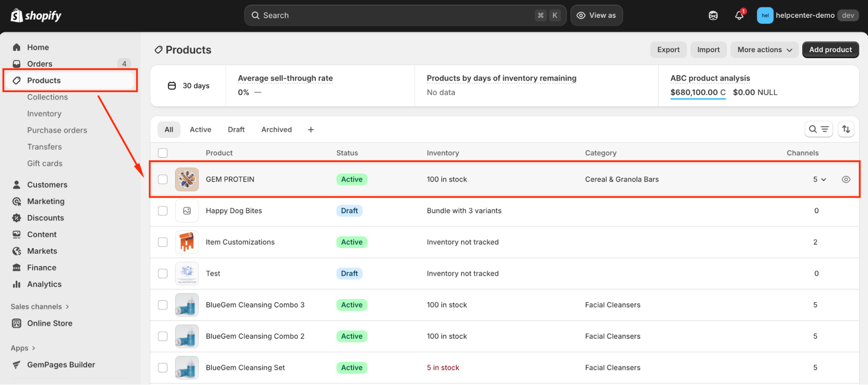The width and height of the screenshot is (868, 385).
Task: Open Analytics from the sidebar
Action: 44,284
